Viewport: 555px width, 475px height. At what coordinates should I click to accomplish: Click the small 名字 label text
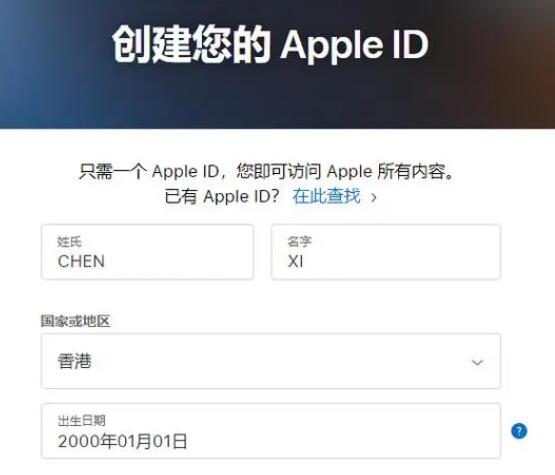(299, 242)
